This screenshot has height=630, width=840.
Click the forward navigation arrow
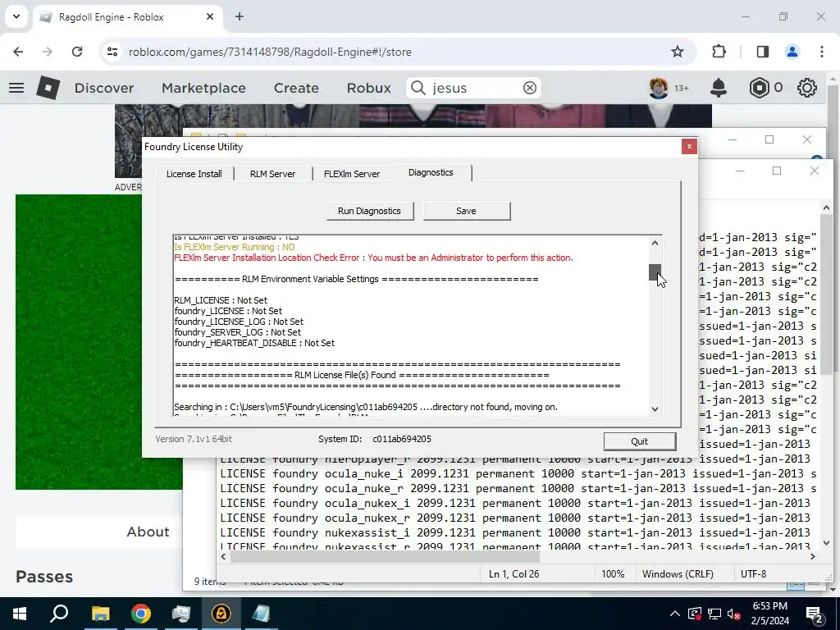(x=48, y=52)
